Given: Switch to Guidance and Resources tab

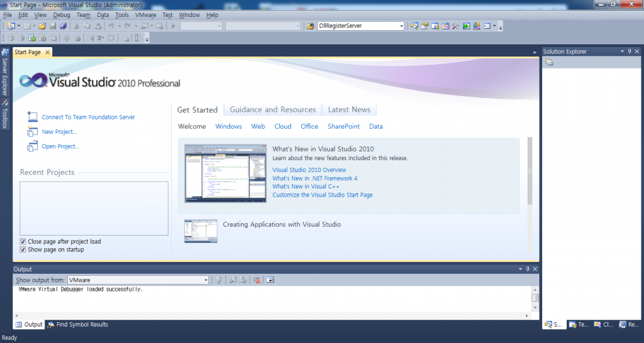Looking at the screenshot, I should click(x=273, y=109).
